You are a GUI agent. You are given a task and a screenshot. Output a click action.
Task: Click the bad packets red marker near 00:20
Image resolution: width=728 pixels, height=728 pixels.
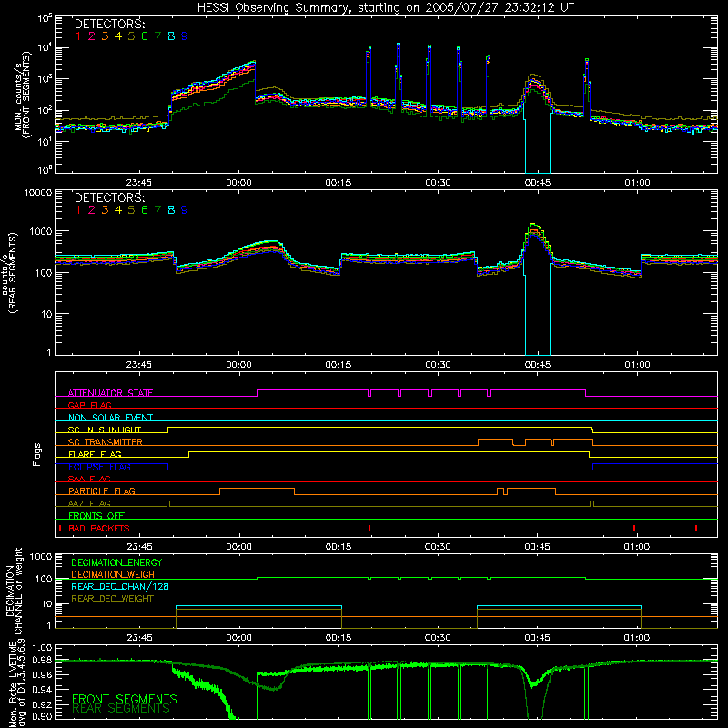click(x=369, y=528)
